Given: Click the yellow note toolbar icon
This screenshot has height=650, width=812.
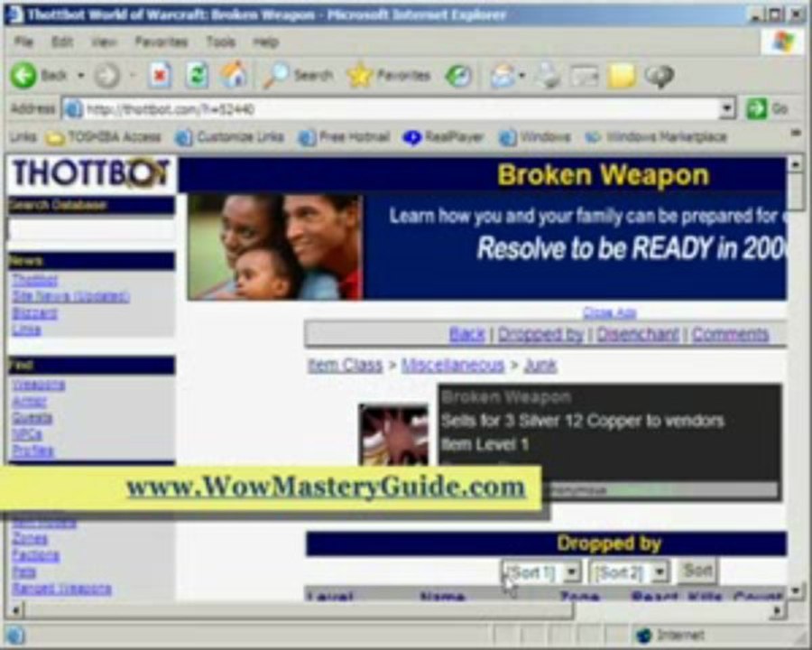Looking at the screenshot, I should click(622, 76).
